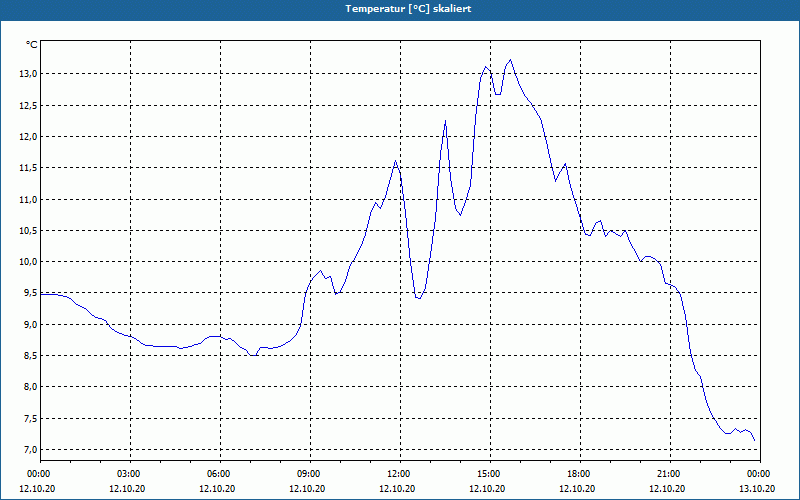Click the curve's peak just before 12:00
The height and width of the screenshot is (500, 800).
pos(395,161)
